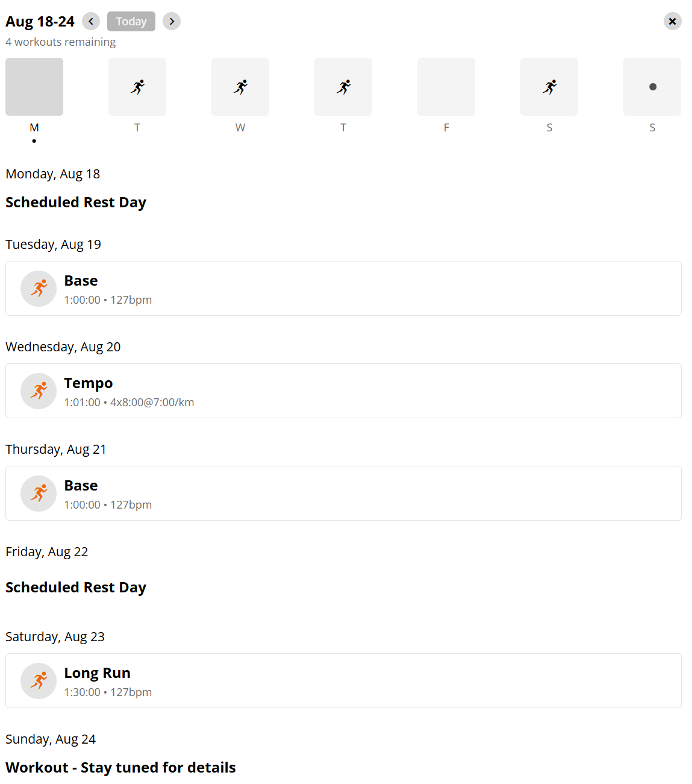Go to the next week
Image resolution: width=692 pixels, height=784 pixels.
(x=172, y=22)
